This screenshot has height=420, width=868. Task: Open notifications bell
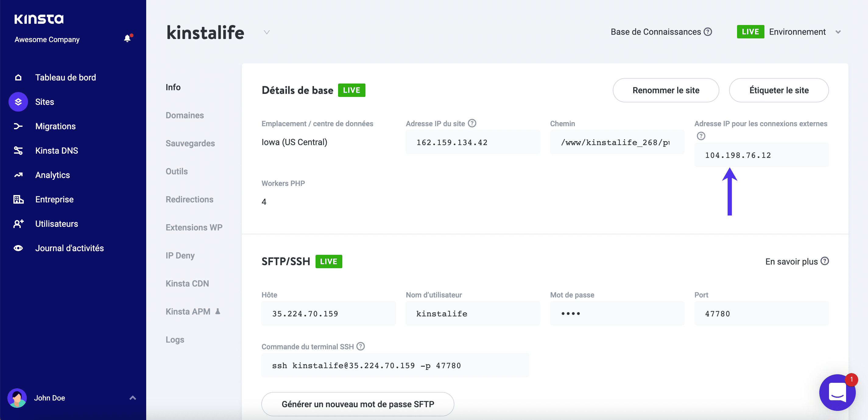click(x=127, y=38)
